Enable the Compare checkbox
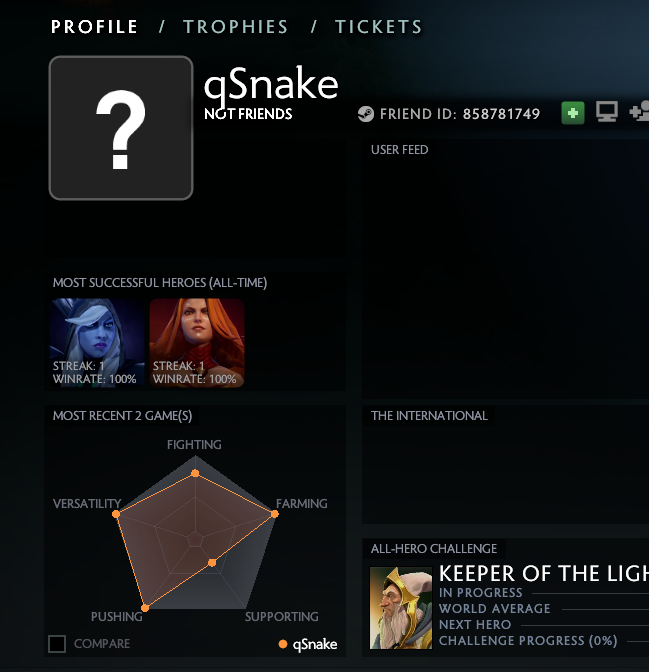Screen dimensions: 649x672 coord(57,644)
